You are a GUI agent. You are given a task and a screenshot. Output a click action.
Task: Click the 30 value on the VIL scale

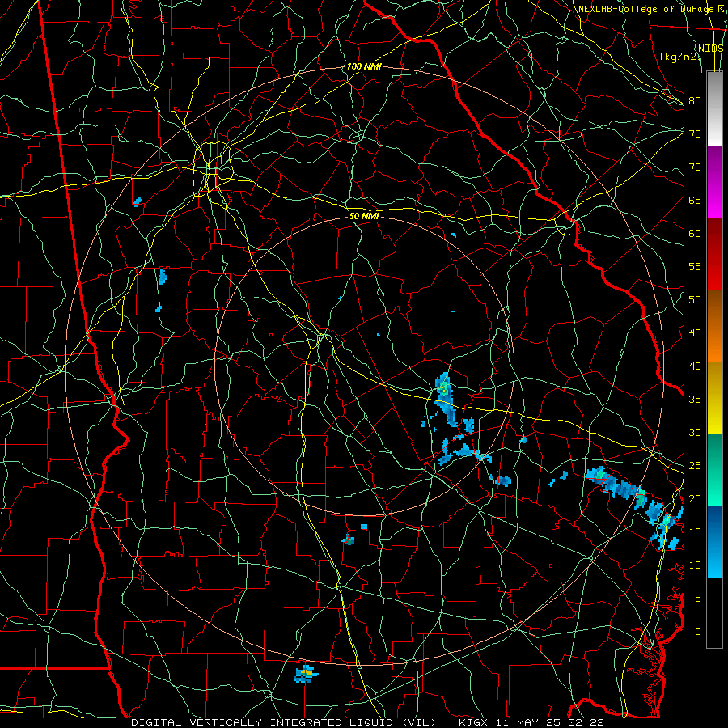coord(695,432)
